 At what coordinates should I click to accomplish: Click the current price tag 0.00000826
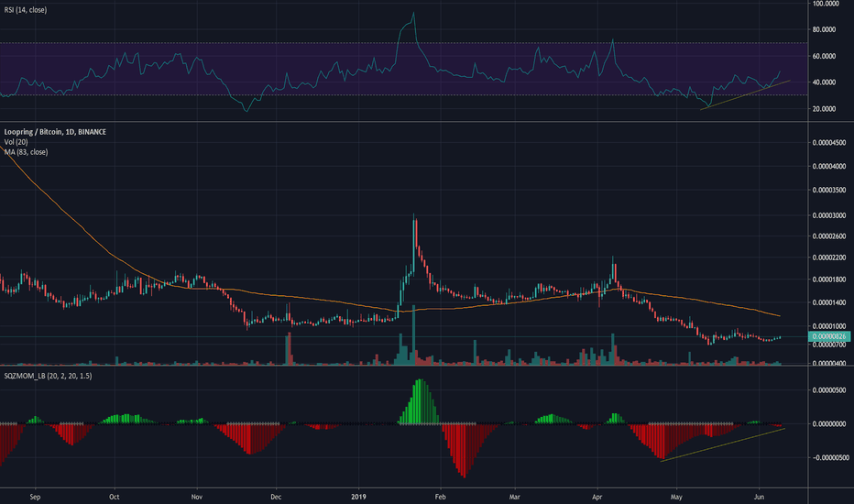(830, 336)
